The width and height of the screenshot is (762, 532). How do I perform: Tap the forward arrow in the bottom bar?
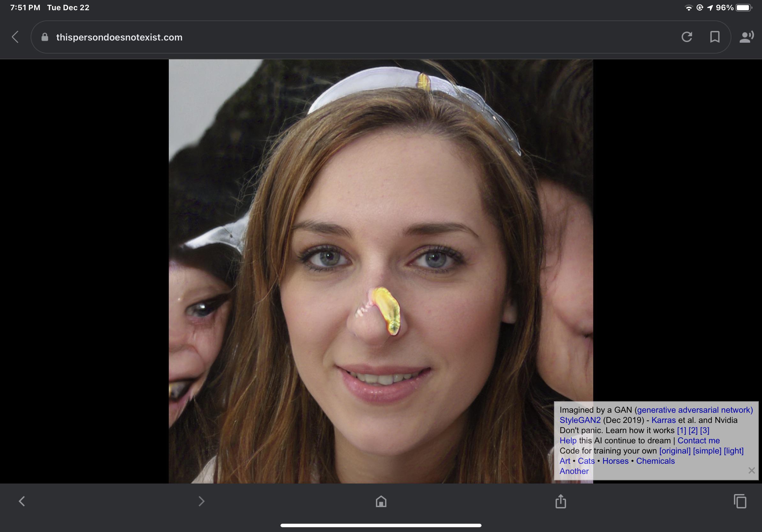click(201, 501)
